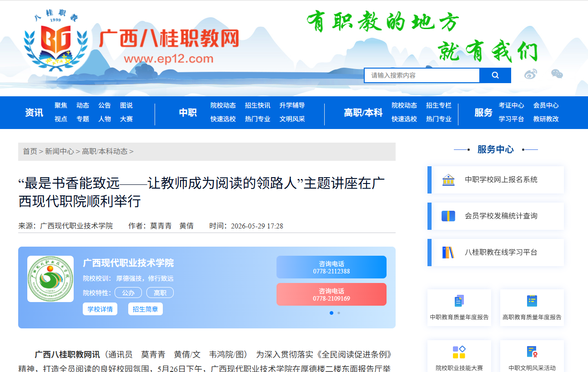Click the blue 咨询电话 0778-2112388 button
This screenshot has width=588, height=372.
point(332,267)
